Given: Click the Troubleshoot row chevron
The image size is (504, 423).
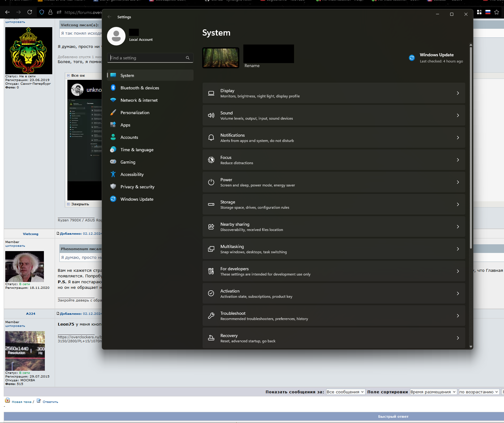Looking at the screenshot, I should (458, 316).
